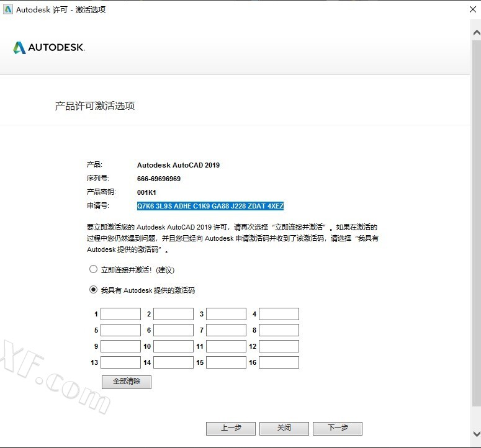Click the 关闭 close button

tap(284, 428)
